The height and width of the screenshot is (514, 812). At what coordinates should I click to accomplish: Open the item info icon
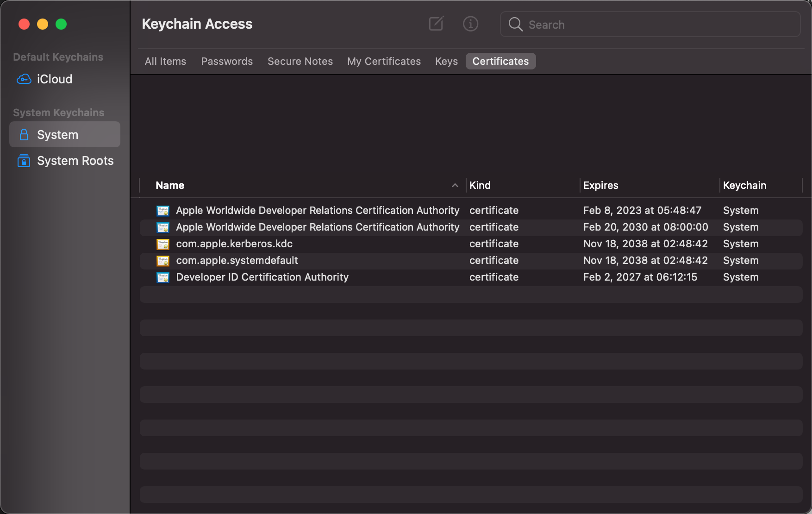click(x=470, y=24)
